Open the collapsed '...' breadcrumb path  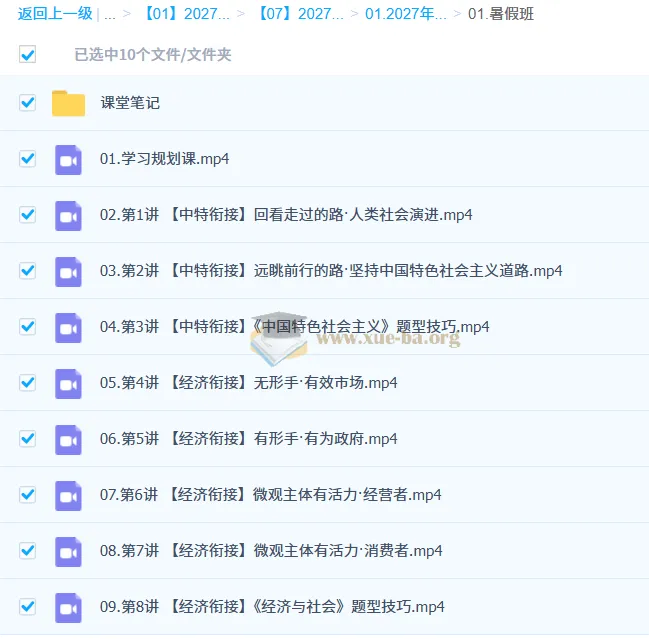point(110,16)
